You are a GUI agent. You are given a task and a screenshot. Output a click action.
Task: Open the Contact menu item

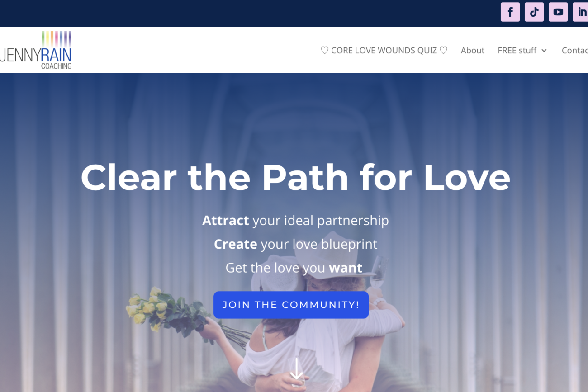575,50
